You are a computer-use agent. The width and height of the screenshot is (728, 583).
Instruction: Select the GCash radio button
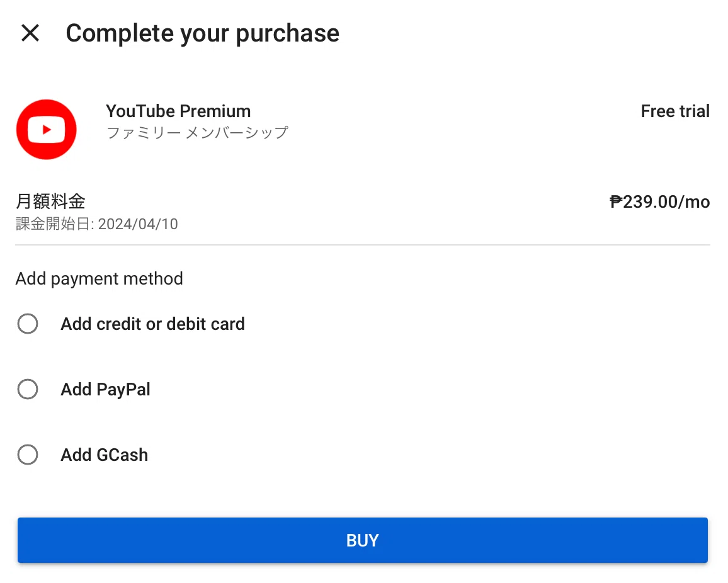[x=28, y=455]
